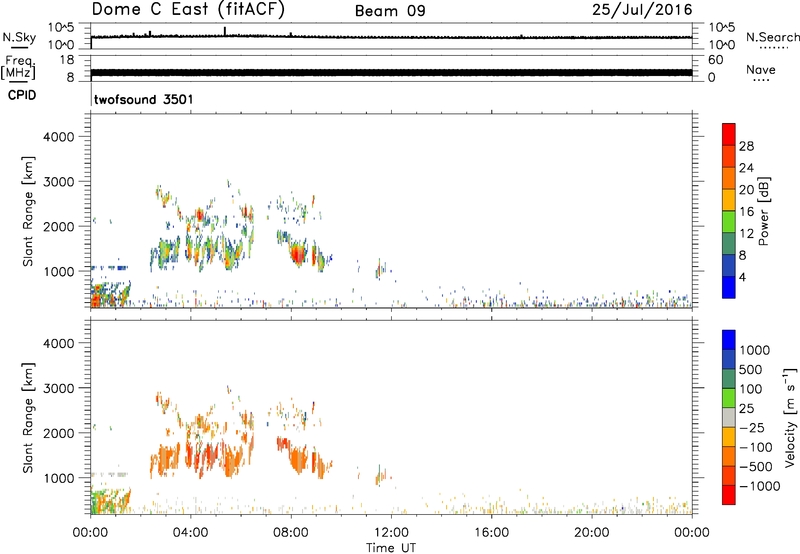Click the '20:00' time tick label
Viewport: 800px width, 554px height.
tap(591, 533)
